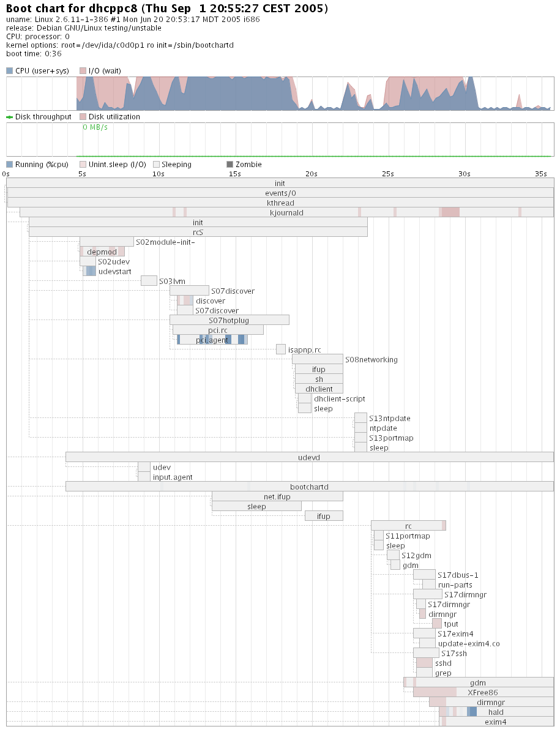Viewport: 560px width, 732px height.
Task: Click the bootchartd process bar
Action: tap(309, 487)
